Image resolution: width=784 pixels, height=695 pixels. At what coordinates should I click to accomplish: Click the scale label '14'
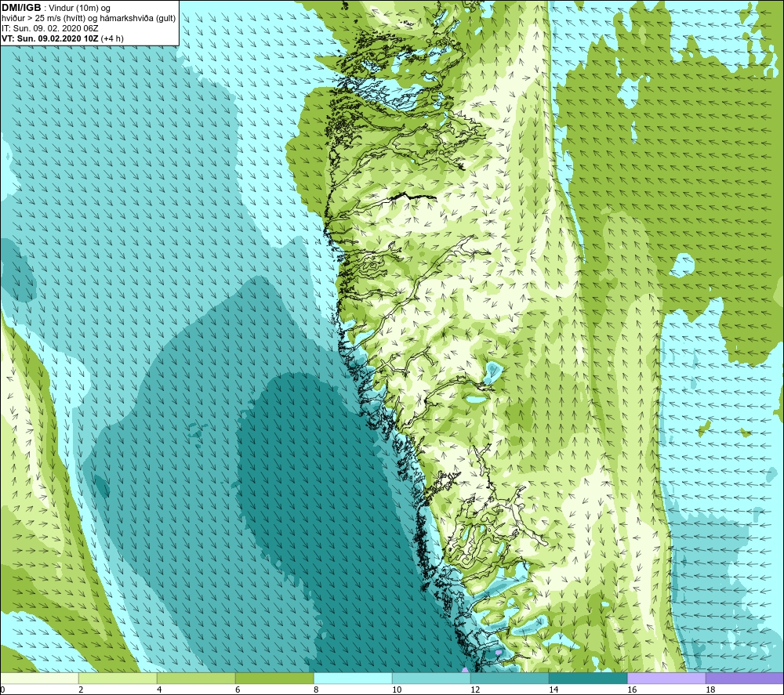[553, 690]
